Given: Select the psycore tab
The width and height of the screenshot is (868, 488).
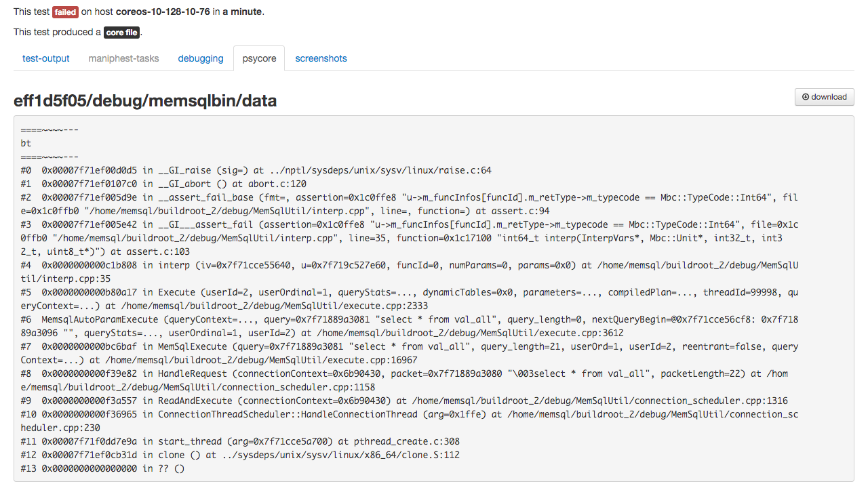Looking at the screenshot, I should coord(259,58).
